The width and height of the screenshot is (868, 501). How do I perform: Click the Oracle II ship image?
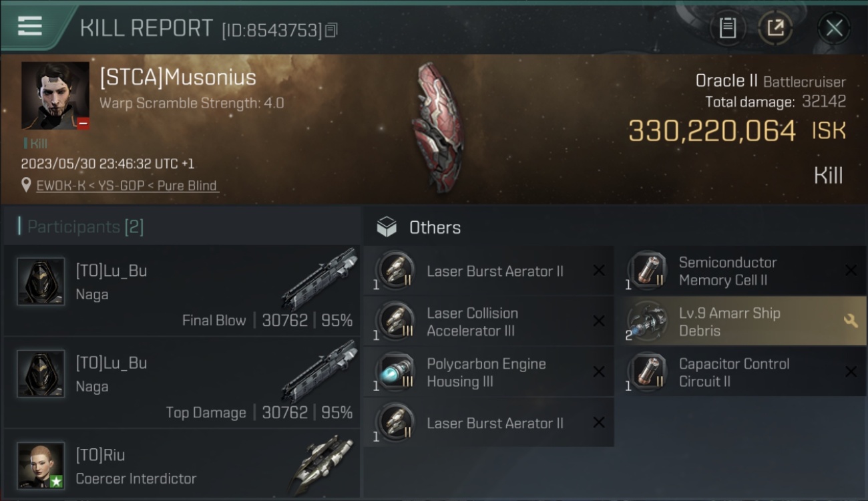(x=437, y=127)
